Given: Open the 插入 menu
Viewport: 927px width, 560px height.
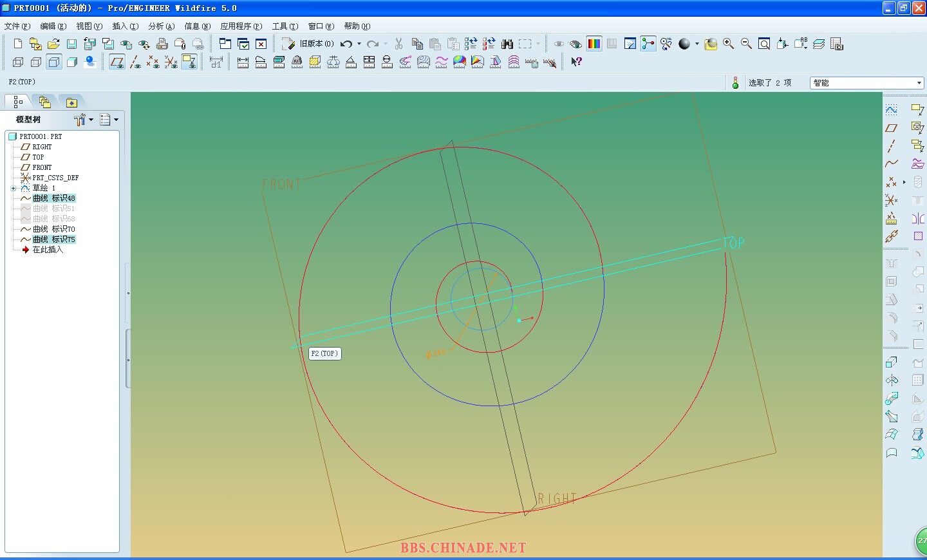Looking at the screenshot, I should [x=125, y=26].
